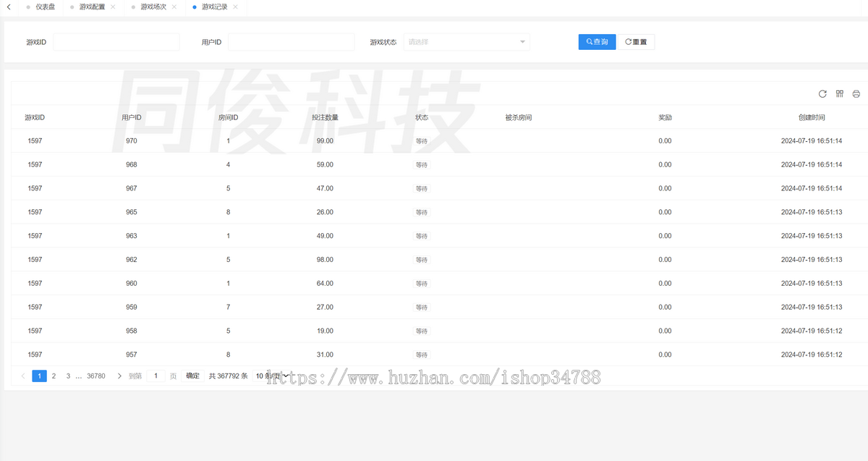Click the 游戏ID 1597 cell in user 970's row
Screen dimensions: 868x461
click(x=35, y=141)
